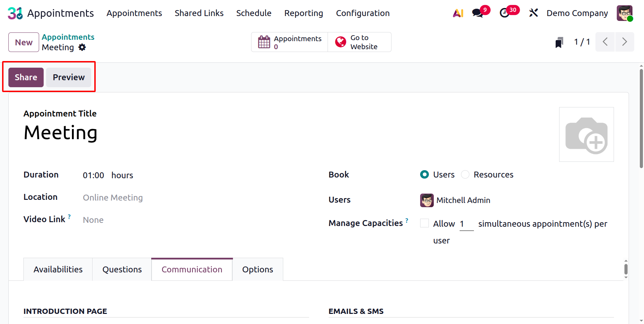Open the developer tools wrench icon

[x=534, y=13]
